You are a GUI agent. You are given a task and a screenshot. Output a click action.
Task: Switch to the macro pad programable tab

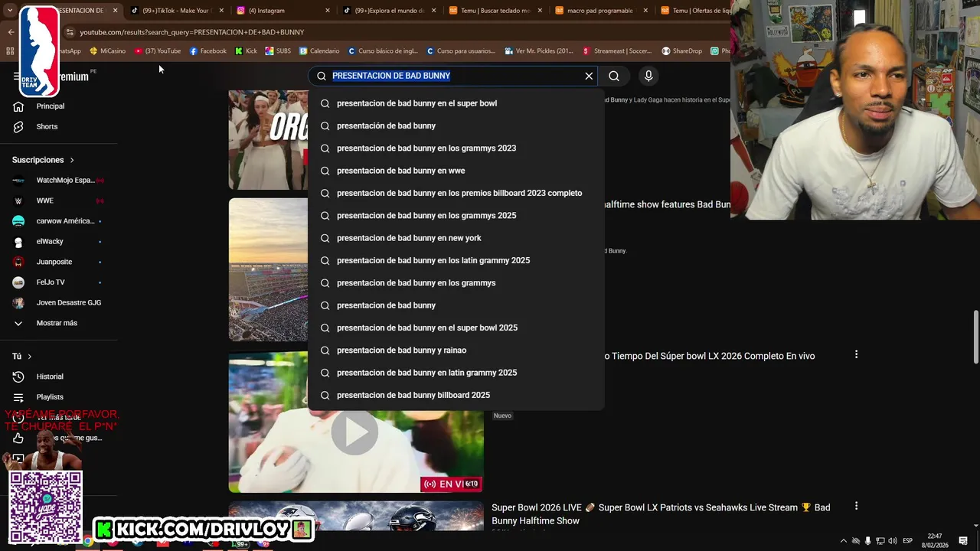[601, 11]
